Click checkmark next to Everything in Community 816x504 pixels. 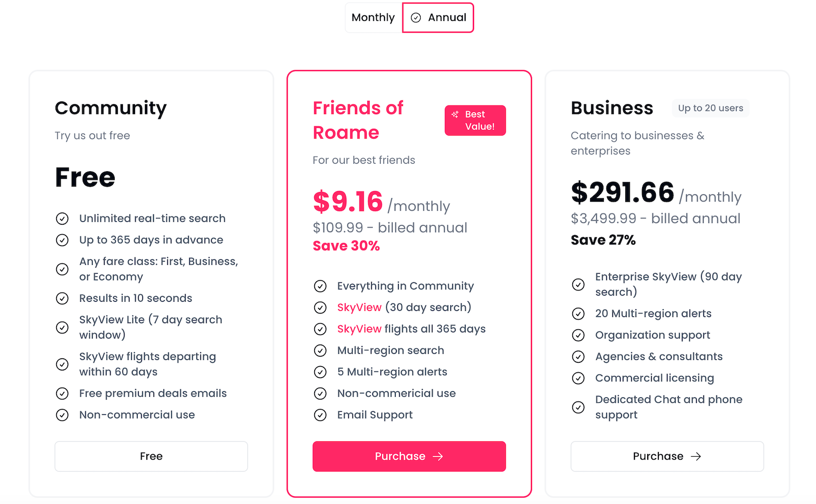(320, 286)
